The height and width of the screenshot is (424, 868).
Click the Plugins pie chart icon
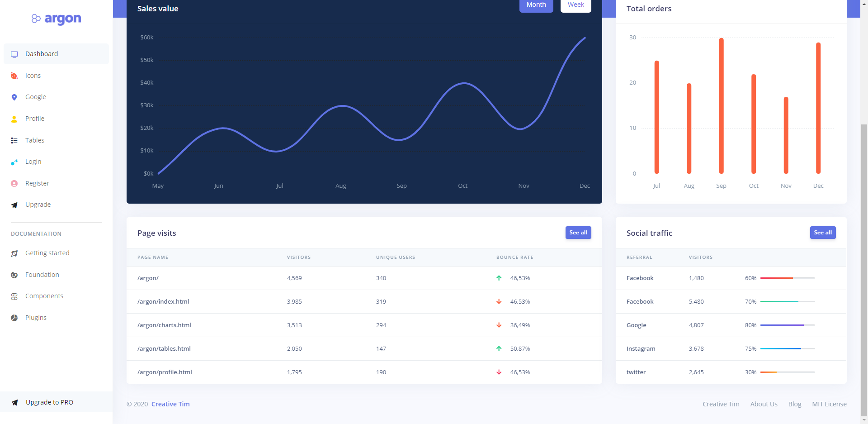pos(14,318)
